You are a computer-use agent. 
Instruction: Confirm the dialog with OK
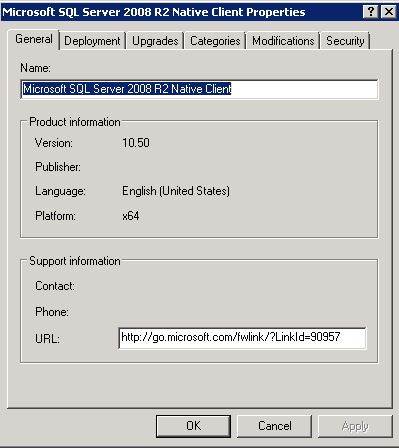pos(193,426)
